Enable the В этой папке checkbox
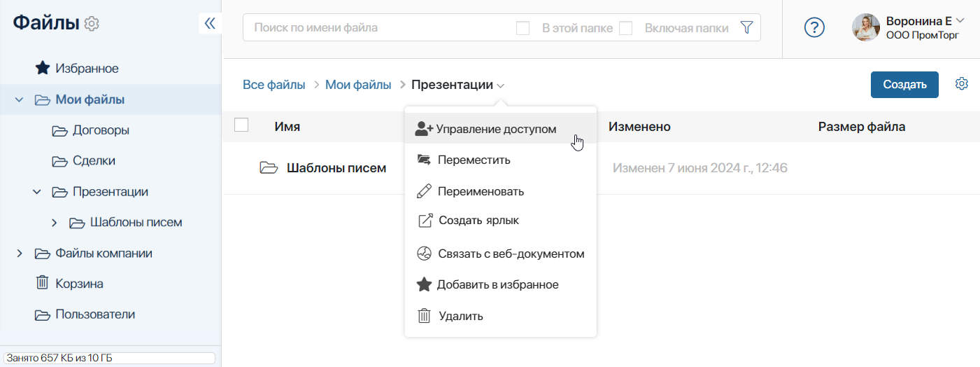This screenshot has height=367, width=980. pyautogui.click(x=523, y=28)
